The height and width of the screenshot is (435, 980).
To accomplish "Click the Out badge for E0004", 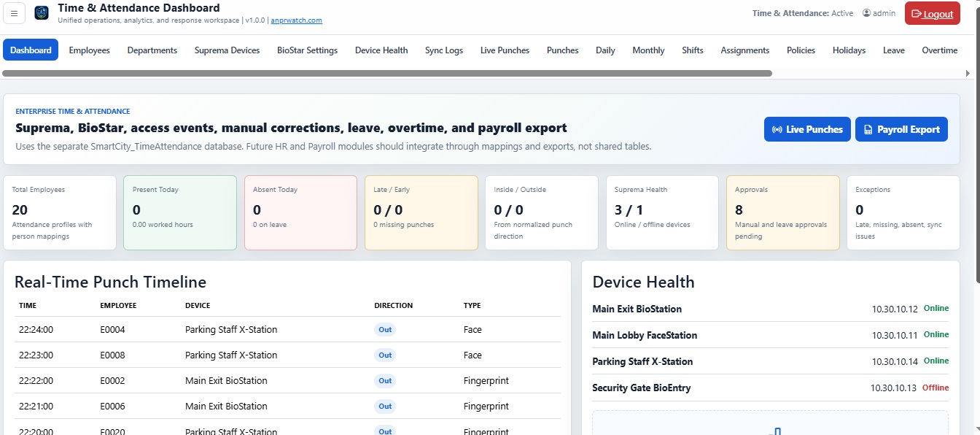I will pyautogui.click(x=385, y=330).
